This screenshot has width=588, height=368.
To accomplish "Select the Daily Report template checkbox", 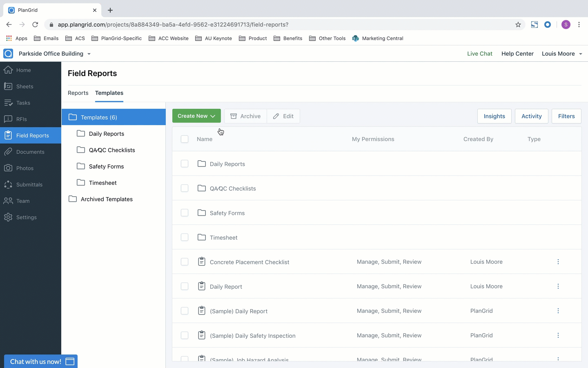I will [x=185, y=286].
